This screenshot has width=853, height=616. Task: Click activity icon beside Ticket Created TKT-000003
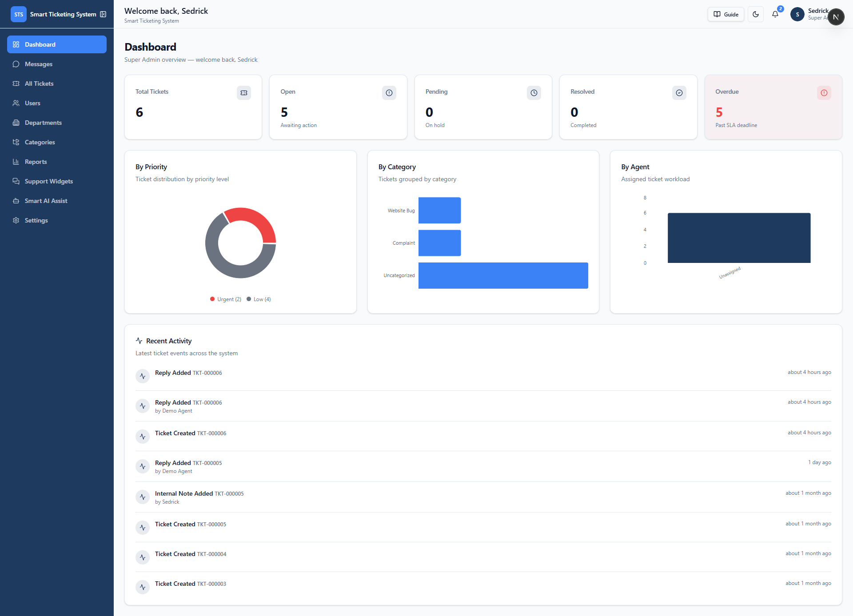[143, 587]
